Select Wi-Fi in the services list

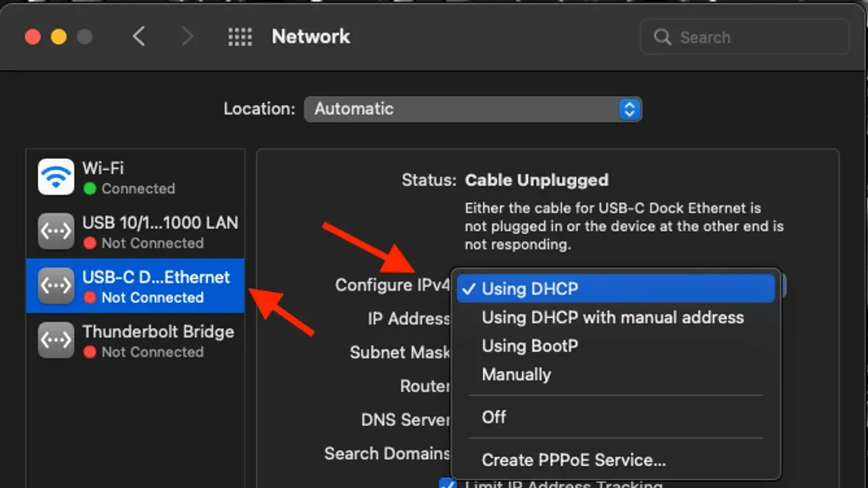point(135,177)
